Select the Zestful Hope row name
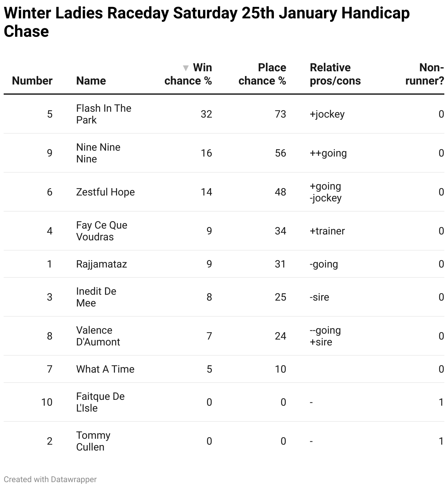Image resolution: width=448 pixels, height=488 pixels. click(x=105, y=192)
